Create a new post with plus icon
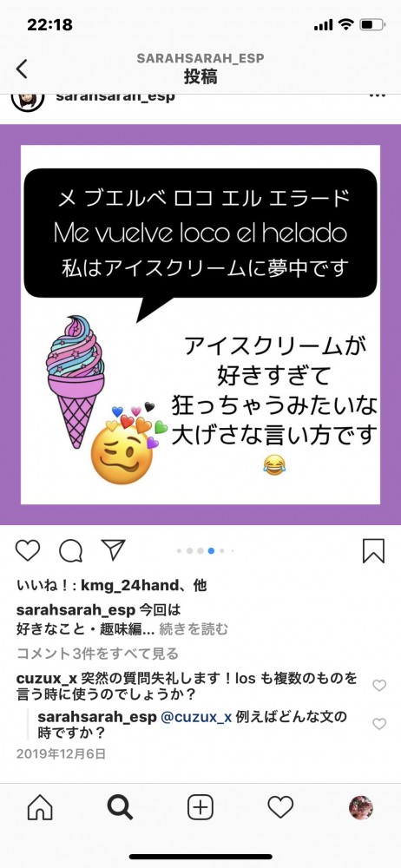This screenshot has width=401, height=868. coord(200,807)
